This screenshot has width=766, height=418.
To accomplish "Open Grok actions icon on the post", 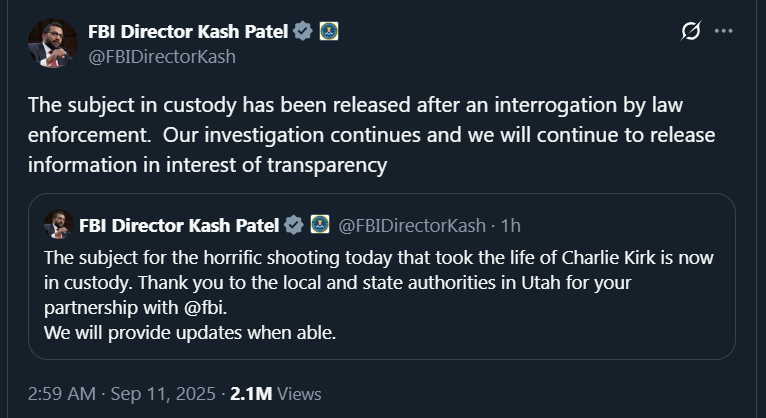I will pos(691,31).
